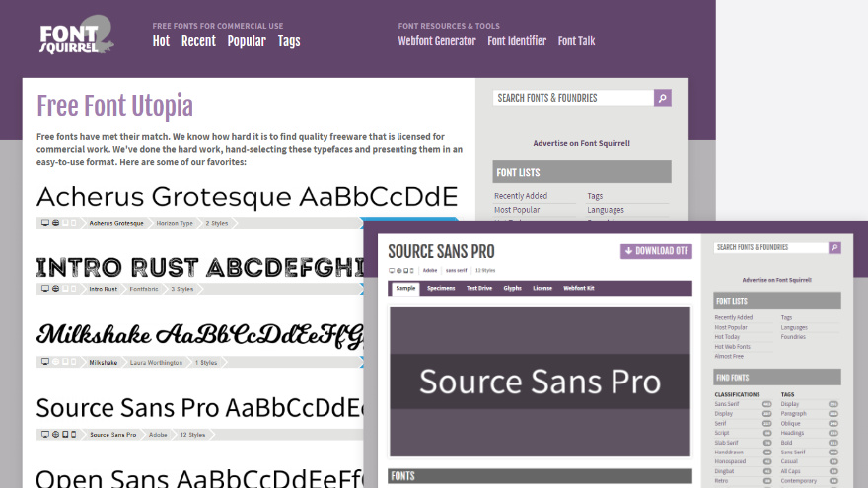Go to the Webfont Generator tool
This screenshot has width=868, height=488.
[x=437, y=41]
